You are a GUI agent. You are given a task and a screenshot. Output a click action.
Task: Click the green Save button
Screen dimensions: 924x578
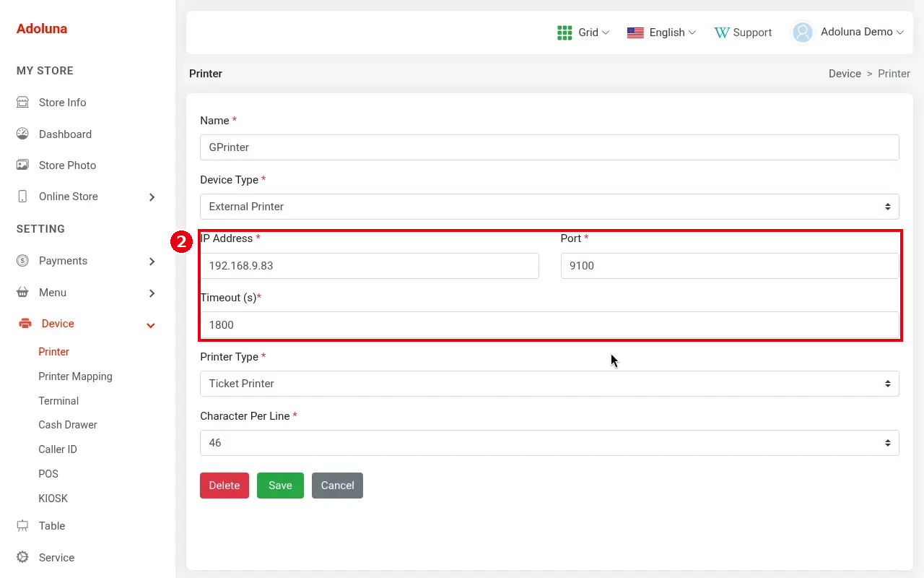(x=280, y=486)
